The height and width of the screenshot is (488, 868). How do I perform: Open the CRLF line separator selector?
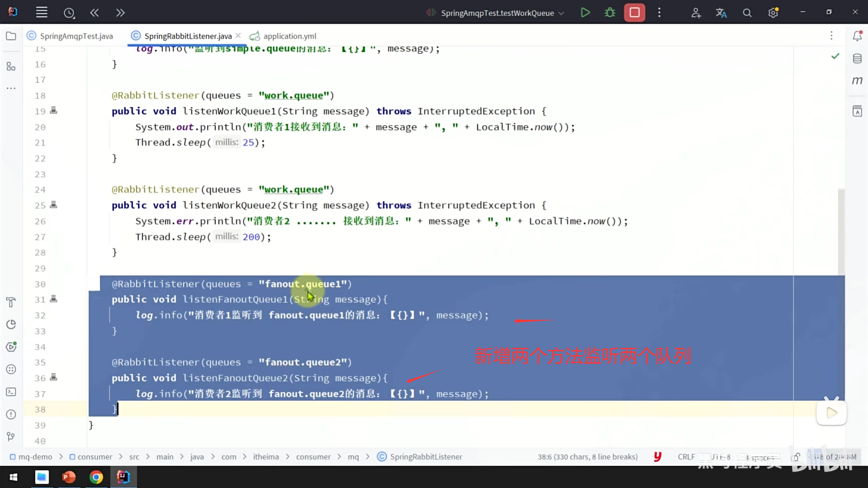pos(686,457)
